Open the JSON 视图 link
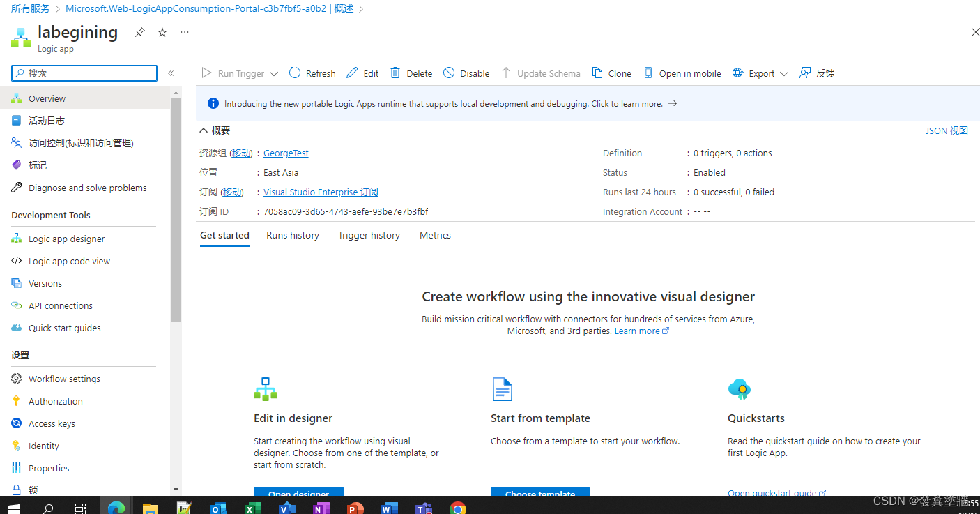Screen dimensions: 980x514 click(x=947, y=130)
